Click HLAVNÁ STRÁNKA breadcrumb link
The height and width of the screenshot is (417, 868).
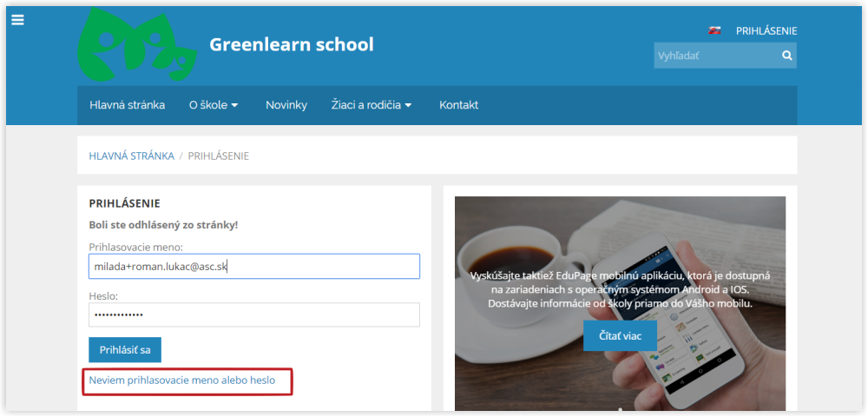point(132,156)
